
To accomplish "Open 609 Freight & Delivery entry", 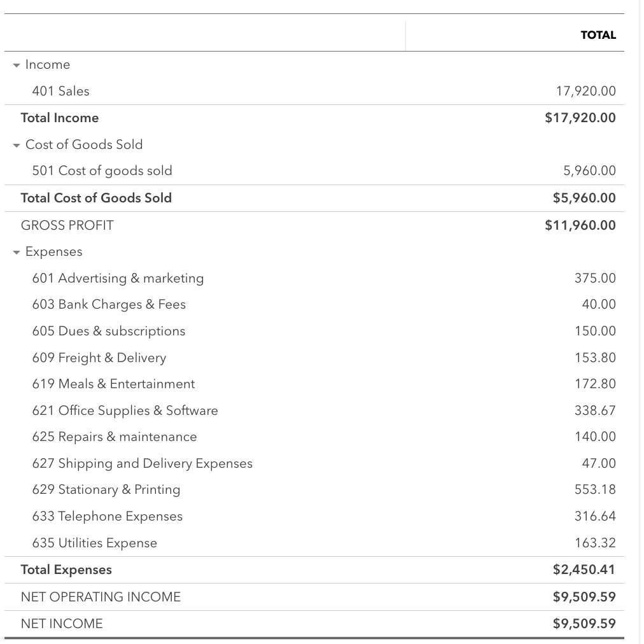I will (x=99, y=358).
